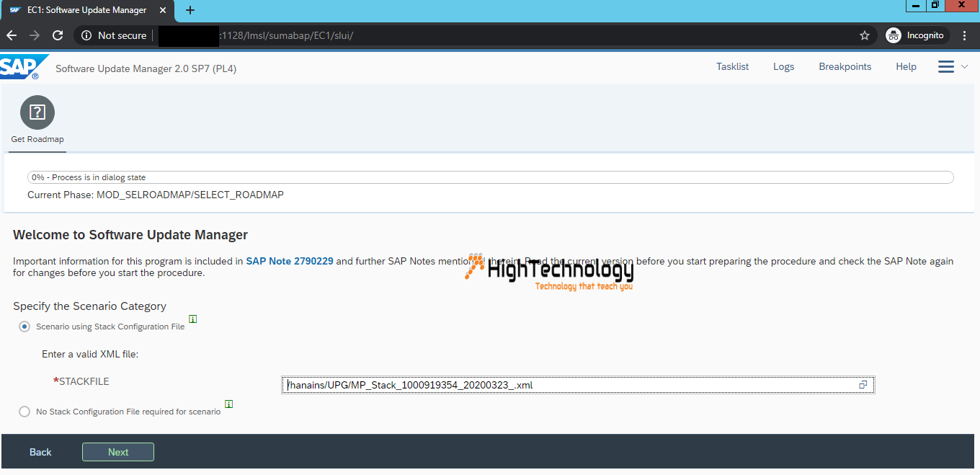Select No Stack Configuration File required option
This screenshot has height=475, width=980.
click(x=24, y=412)
